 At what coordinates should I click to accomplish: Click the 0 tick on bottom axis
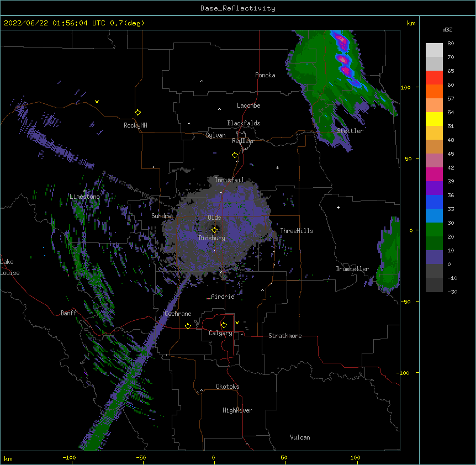click(x=213, y=457)
